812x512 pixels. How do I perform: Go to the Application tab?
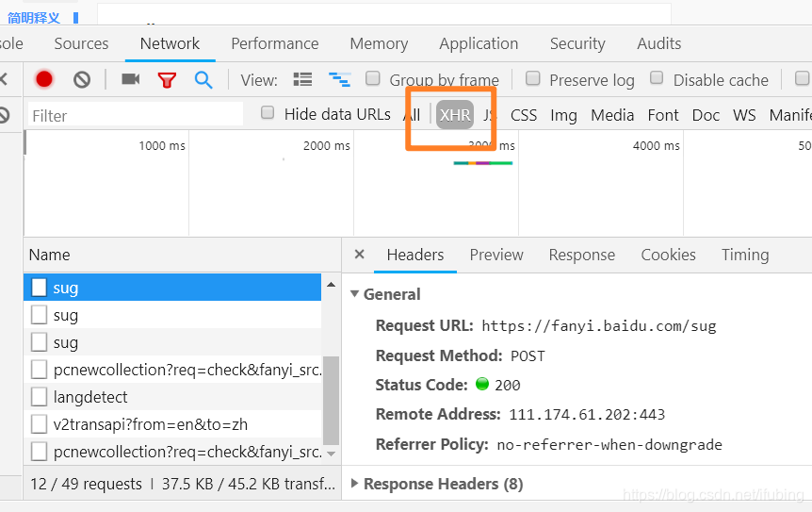click(x=479, y=43)
